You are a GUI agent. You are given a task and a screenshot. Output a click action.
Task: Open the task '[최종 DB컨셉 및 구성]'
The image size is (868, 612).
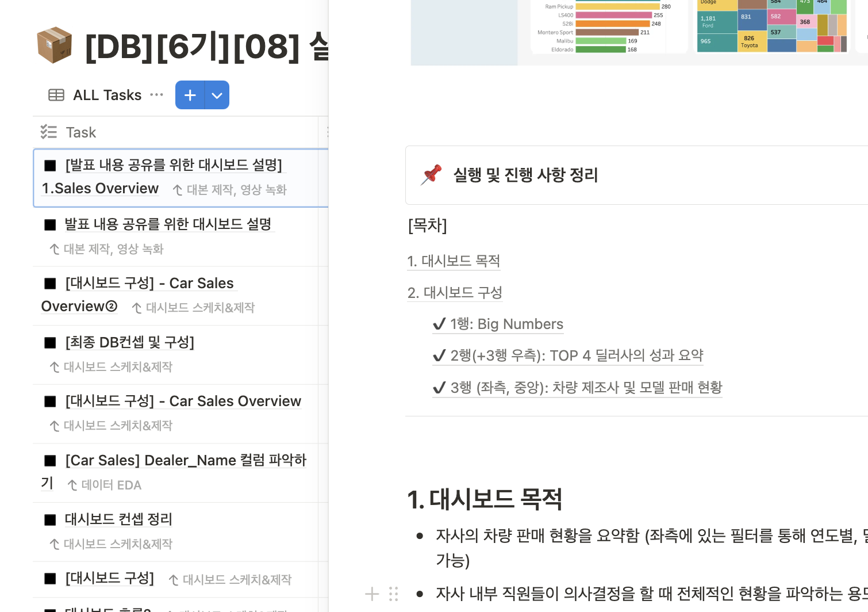(130, 342)
